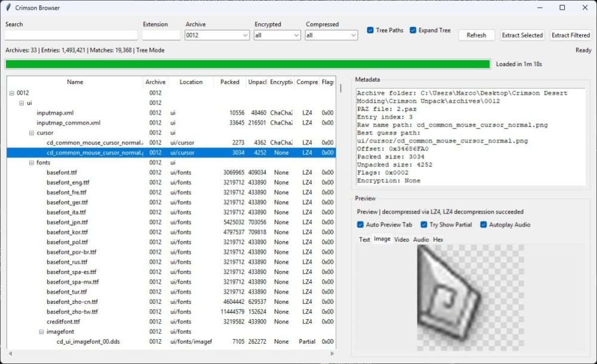Screen dimensions: 597x364
Task: Collapse the fonts folder node
Action: 32,162
